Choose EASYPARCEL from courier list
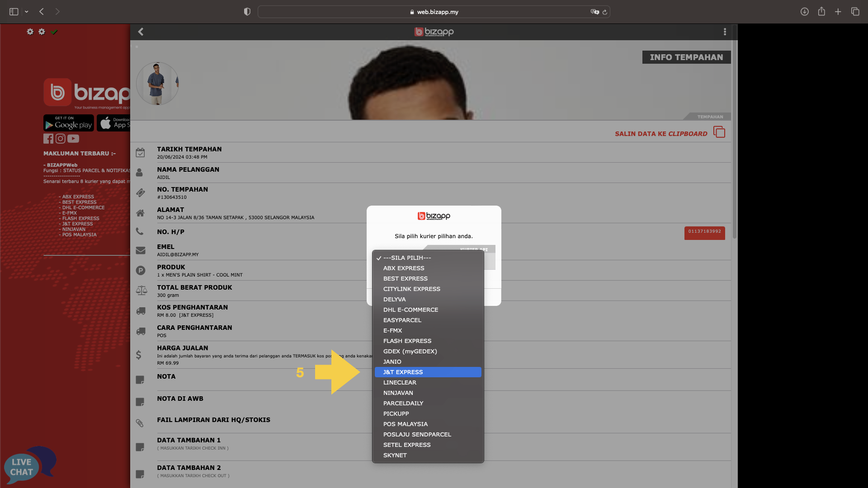 point(428,320)
